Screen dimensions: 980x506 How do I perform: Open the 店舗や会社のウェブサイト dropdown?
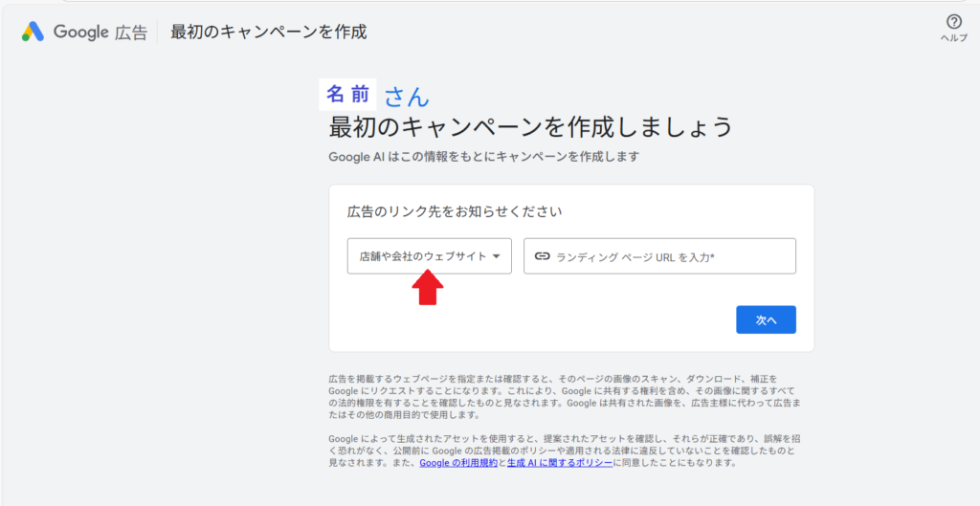click(430, 256)
